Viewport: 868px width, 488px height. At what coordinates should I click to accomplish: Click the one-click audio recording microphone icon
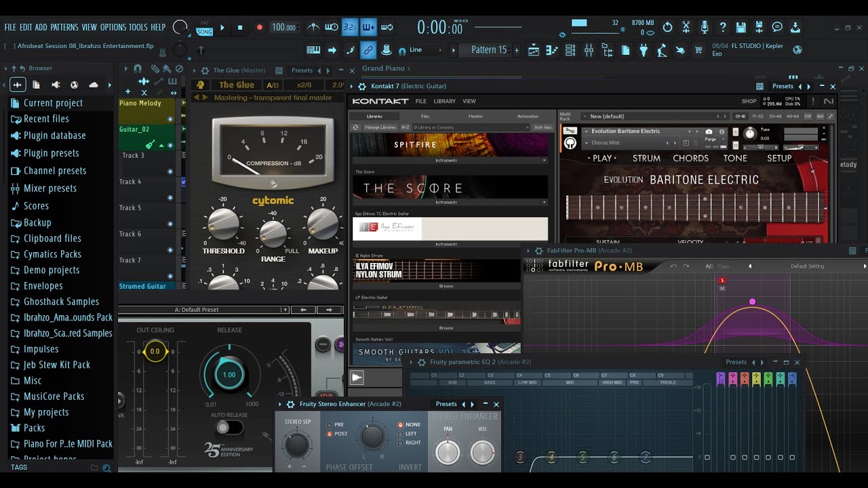[705, 27]
